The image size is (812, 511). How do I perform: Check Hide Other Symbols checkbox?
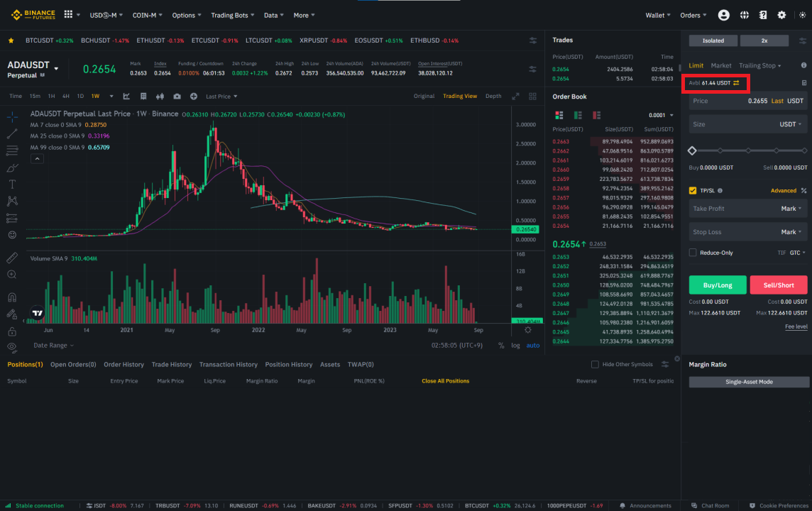pyautogui.click(x=595, y=365)
